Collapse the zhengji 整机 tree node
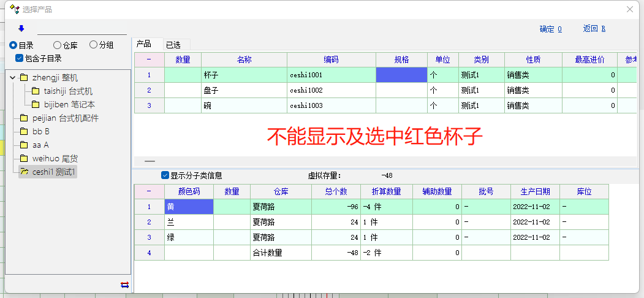This screenshot has height=298, width=644. click(12, 78)
